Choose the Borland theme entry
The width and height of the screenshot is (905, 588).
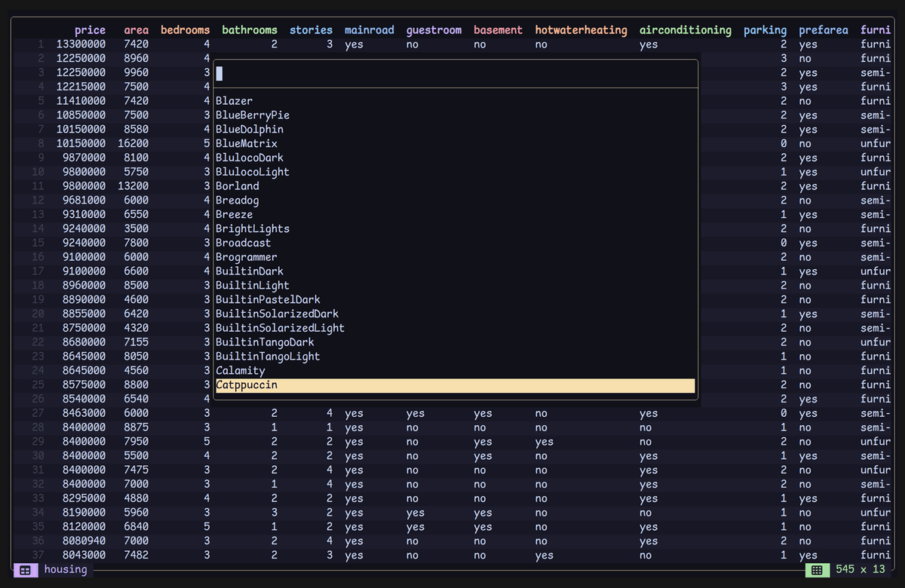pos(456,186)
